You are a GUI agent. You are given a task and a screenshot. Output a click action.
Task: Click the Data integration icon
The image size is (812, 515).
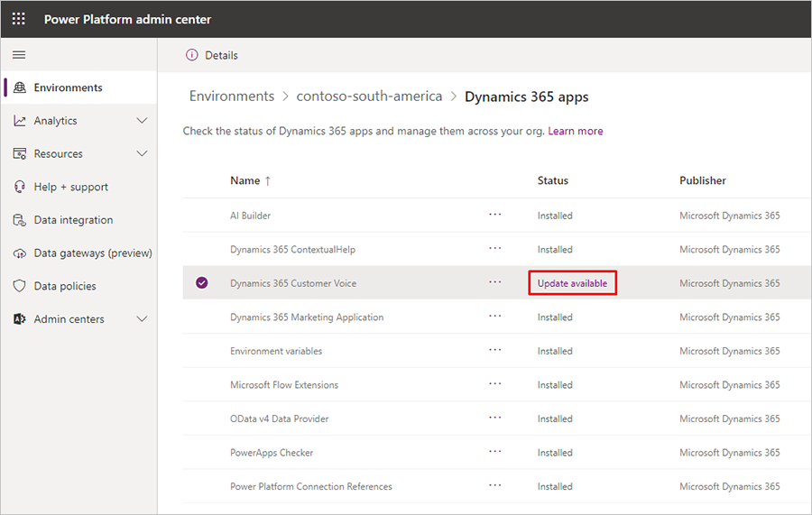tap(20, 220)
